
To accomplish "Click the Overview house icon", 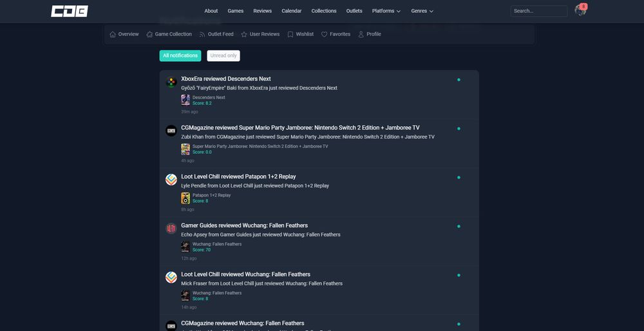I will point(113,35).
